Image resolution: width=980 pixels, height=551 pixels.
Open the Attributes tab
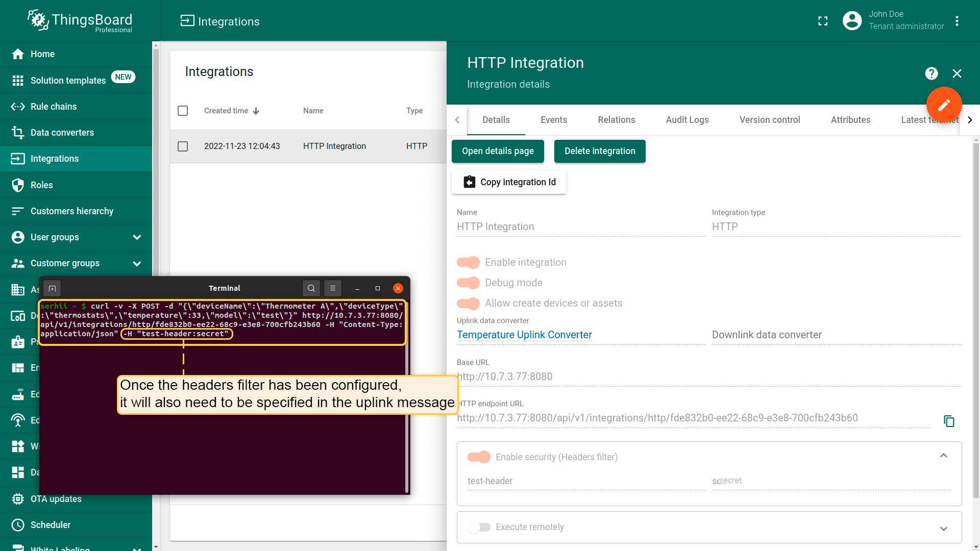pyautogui.click(x=851, y=120)
